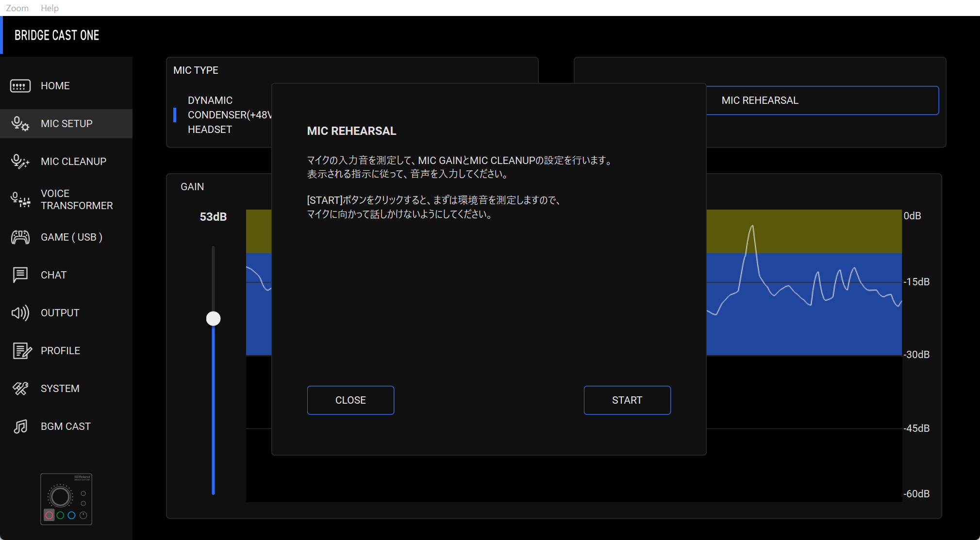This screenshot has width=980, height=540.
Task: Open the SYSTEM settings page
Action: (x=66, y=389)
